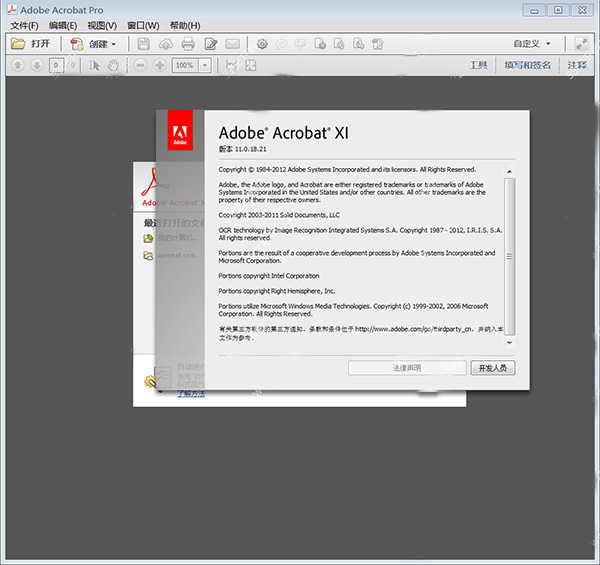
Task: Click the about dialog scrollbar thumb
Action: tap(510, 256)
